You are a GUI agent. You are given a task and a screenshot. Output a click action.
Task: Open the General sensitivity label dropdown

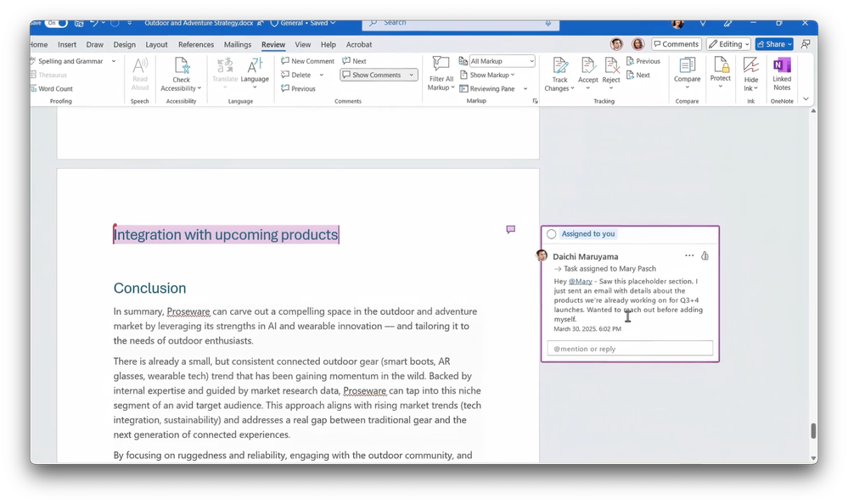(x=303, y=23)
